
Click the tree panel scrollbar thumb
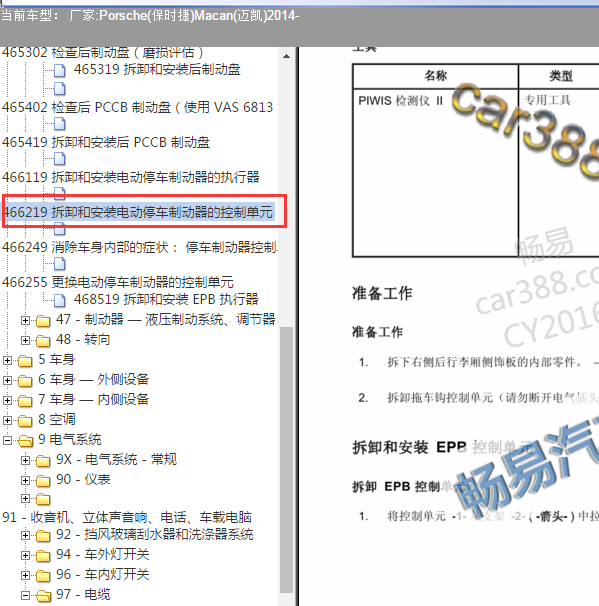[x=286, y=460]
